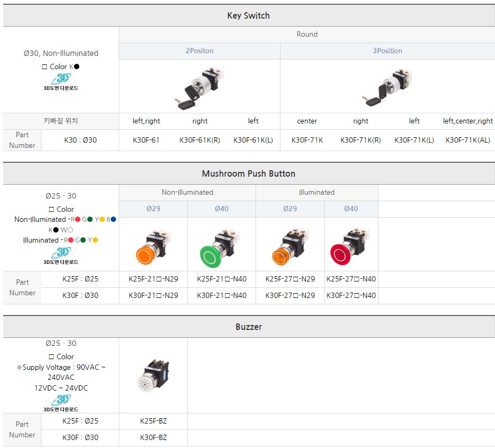The width and height of the screenshot is (495, 448).
Task: Click the Key Switch section header
Action: point(249,16)
